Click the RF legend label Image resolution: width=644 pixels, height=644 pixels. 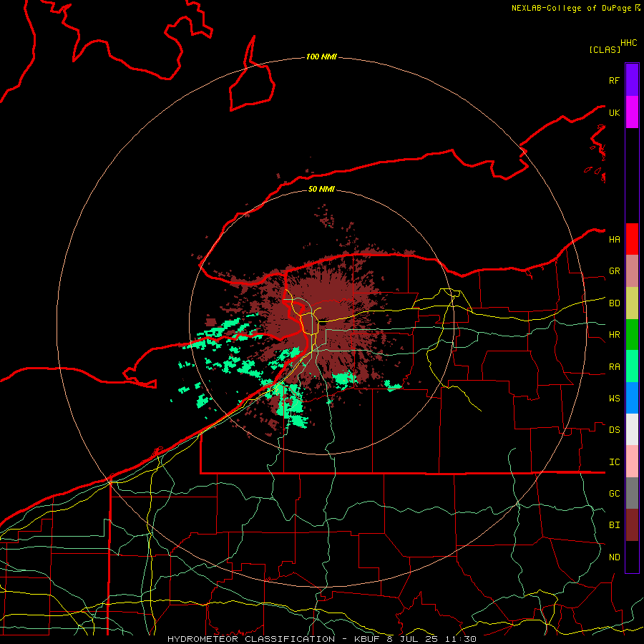[x=614, y=80]
